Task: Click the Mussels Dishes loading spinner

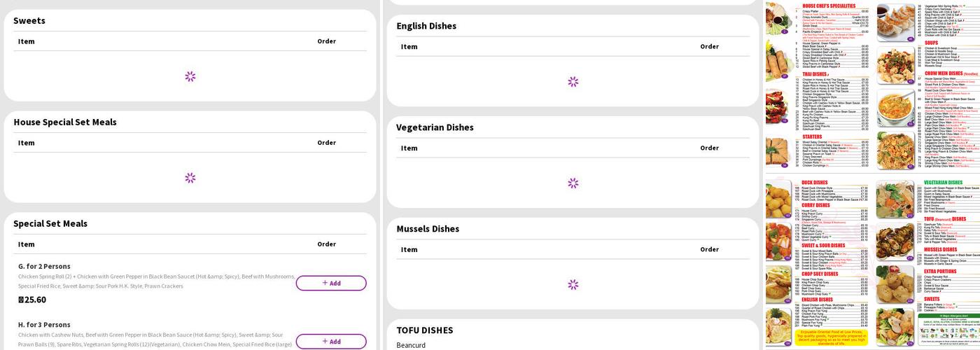Action: (573, 285)
